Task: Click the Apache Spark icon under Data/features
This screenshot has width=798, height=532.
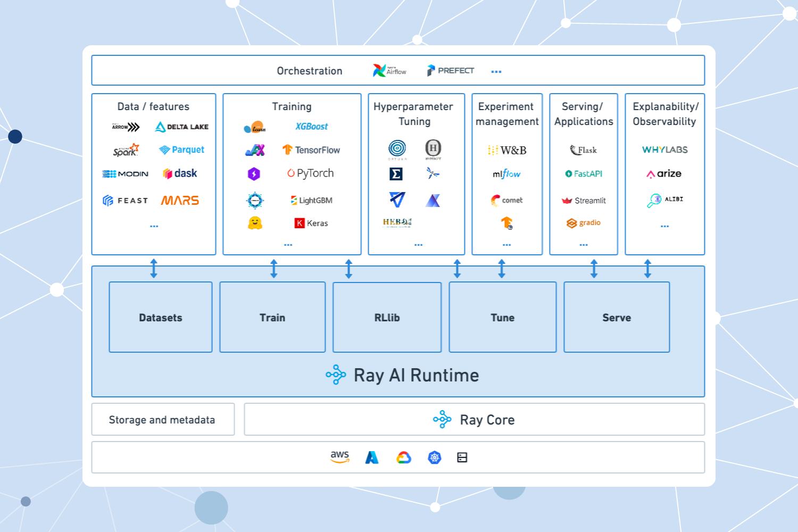Action: point(127,149)
